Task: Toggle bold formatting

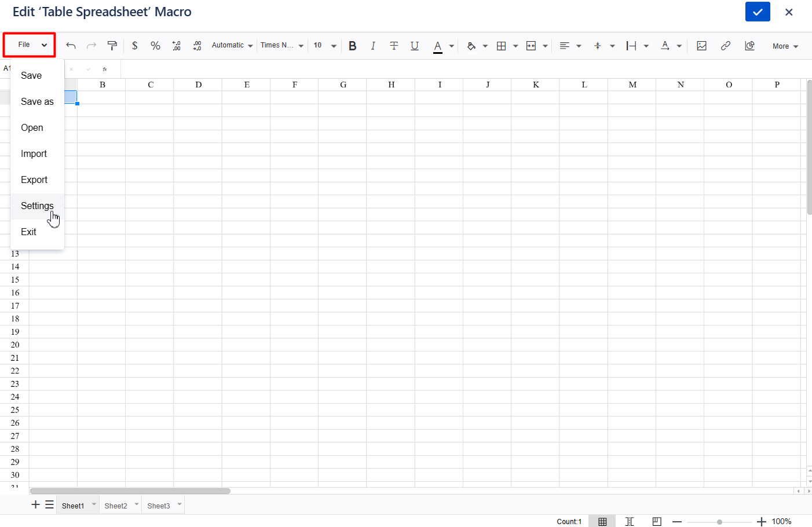Action: coord(352,46)
